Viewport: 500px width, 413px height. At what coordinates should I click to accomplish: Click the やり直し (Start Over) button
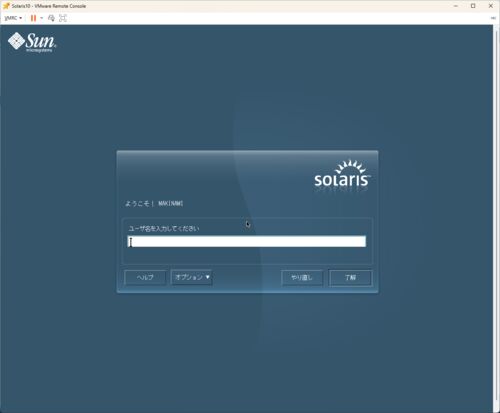coord(302,277)
